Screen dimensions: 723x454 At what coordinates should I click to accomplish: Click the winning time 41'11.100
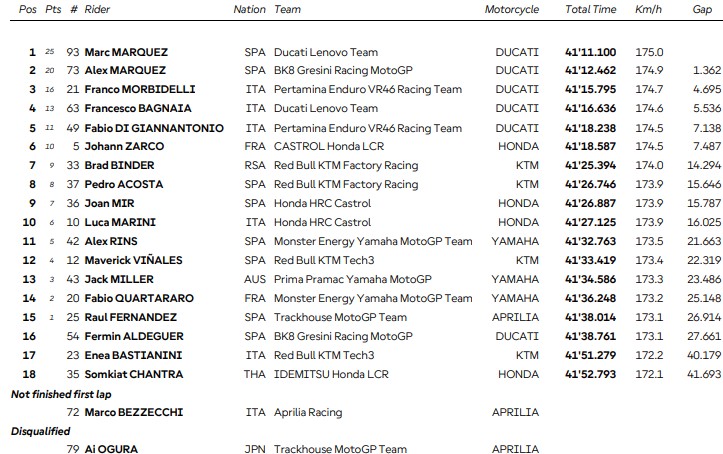pos(590,52)
